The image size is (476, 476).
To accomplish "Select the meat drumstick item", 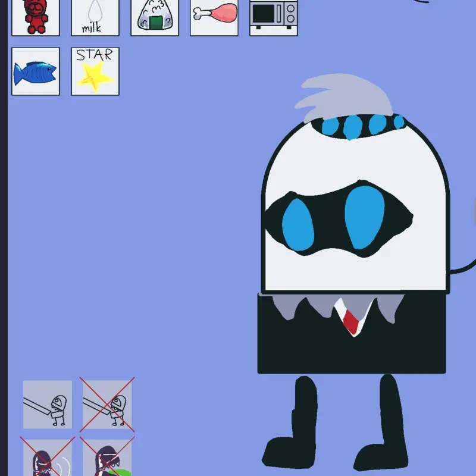I will click(x=214, y=17).
